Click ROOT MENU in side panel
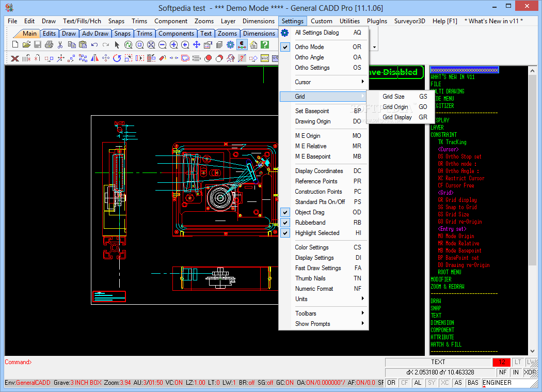Viewport: 542px width, 392px height. tap(450, 272)
